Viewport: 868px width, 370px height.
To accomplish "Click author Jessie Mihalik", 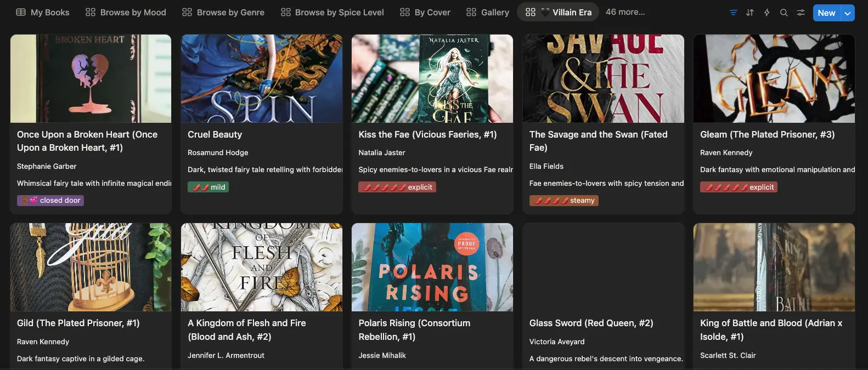I will coord(382,355).
